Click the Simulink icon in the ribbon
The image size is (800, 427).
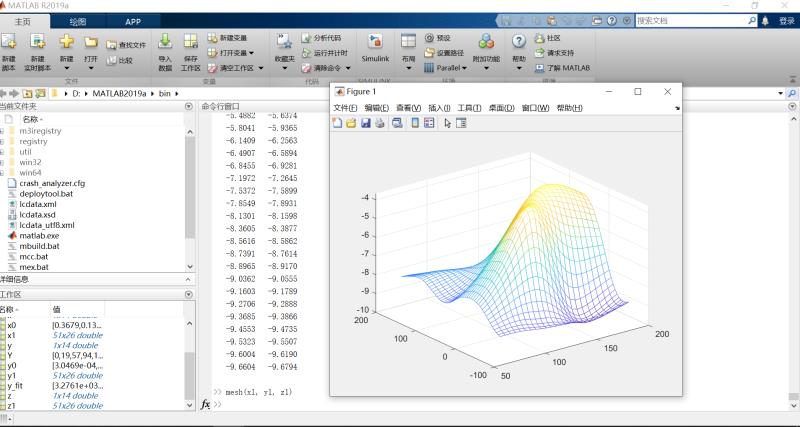pos(375,47)
